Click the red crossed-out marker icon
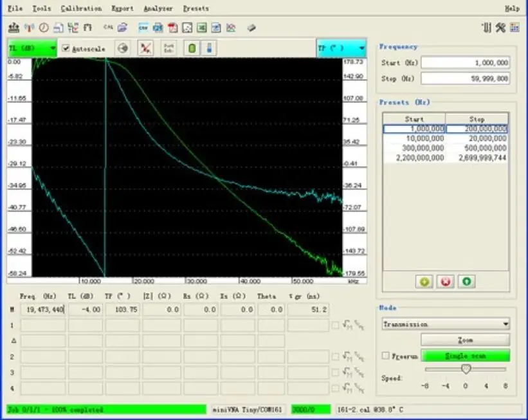 [x=145, y=48]
